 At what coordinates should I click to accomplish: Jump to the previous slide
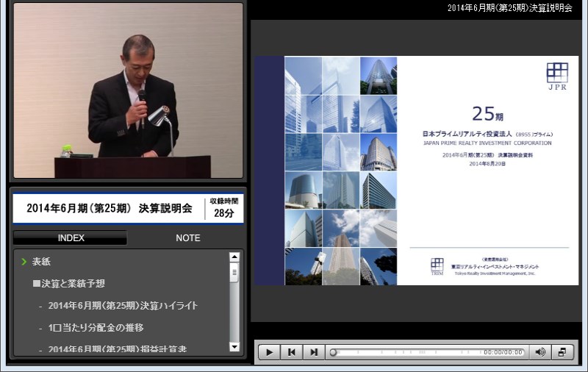tap(291, 352)
